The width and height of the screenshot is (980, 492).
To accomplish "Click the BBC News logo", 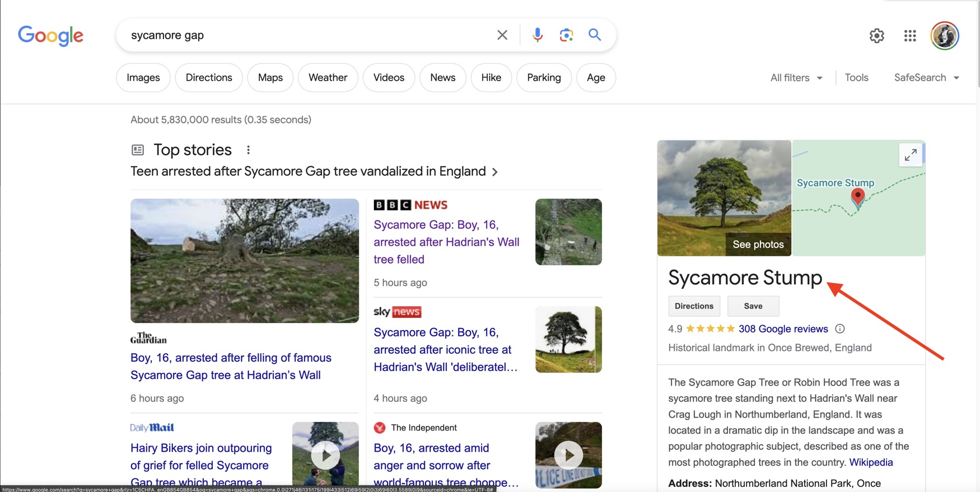I will coord(410,205).
